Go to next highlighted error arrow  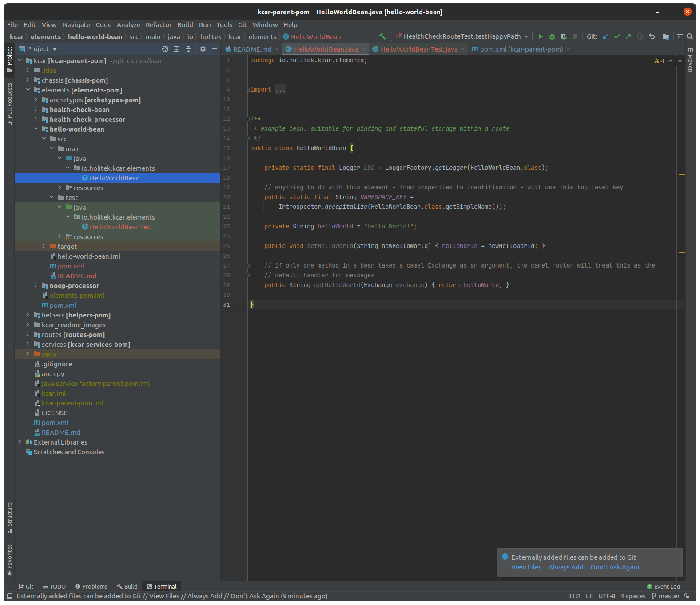pyautogui.click(x=680, y=61)
